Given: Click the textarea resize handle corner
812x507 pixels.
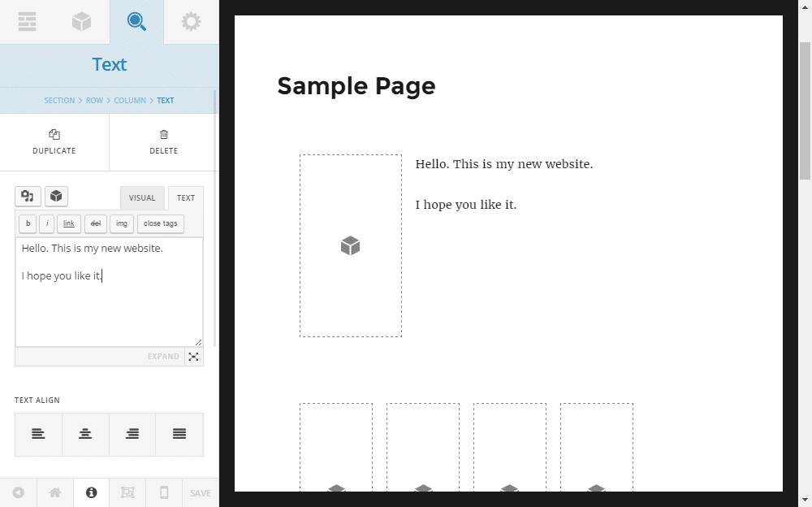Looking at the screenshot, I should point(198,342).
